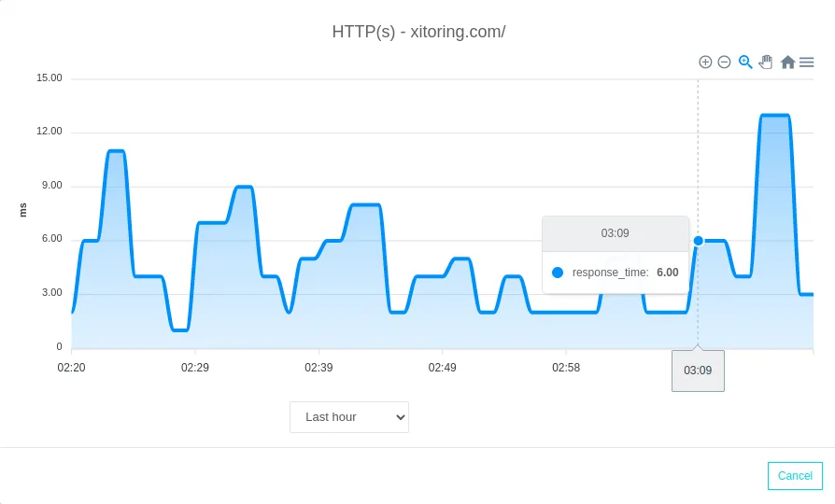Screen dimensions: 835x504
Task: Enable the panning hand tool
Action: click(766, 63)
